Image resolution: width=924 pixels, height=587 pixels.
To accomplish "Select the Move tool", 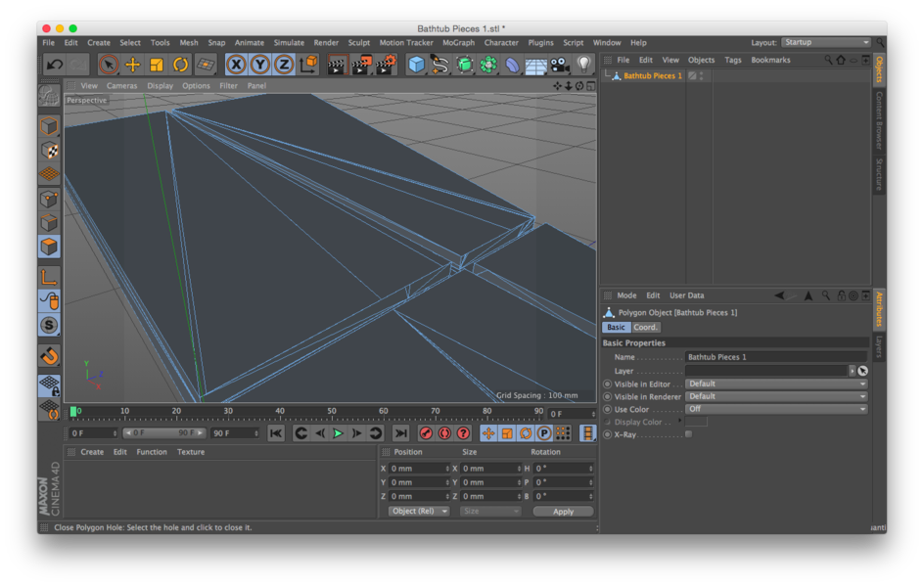I will (132, 65).
